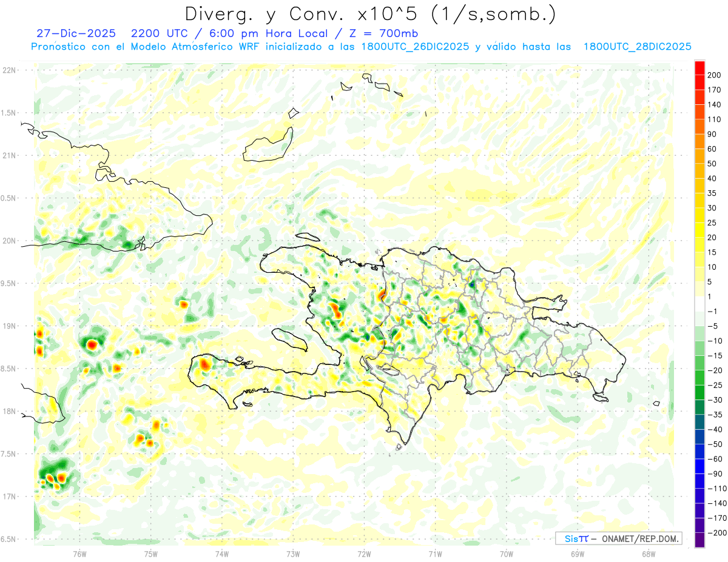Click the '-5' color scale value

tap(712, 326)
